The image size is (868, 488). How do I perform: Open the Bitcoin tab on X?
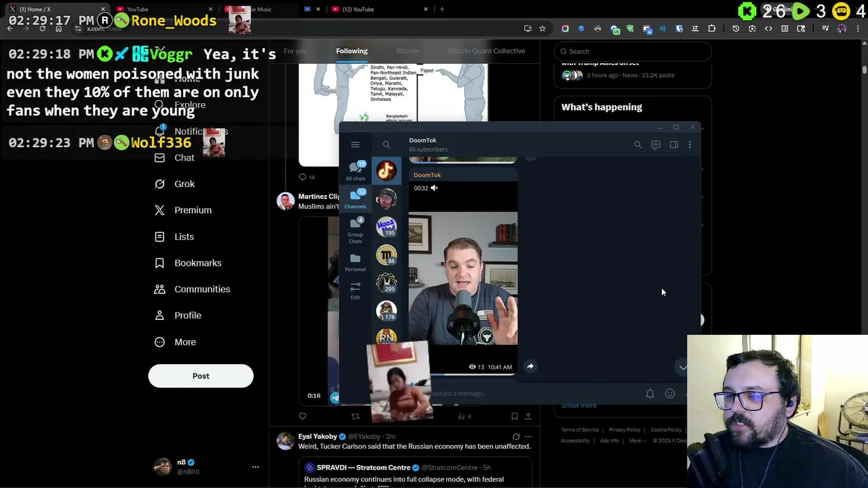408,51
